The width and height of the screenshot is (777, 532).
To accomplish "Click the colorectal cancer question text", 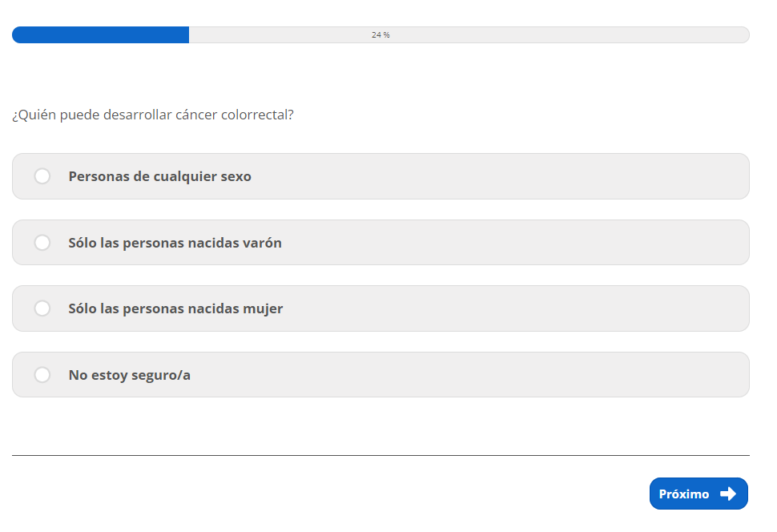I will [x=152, y=115].
